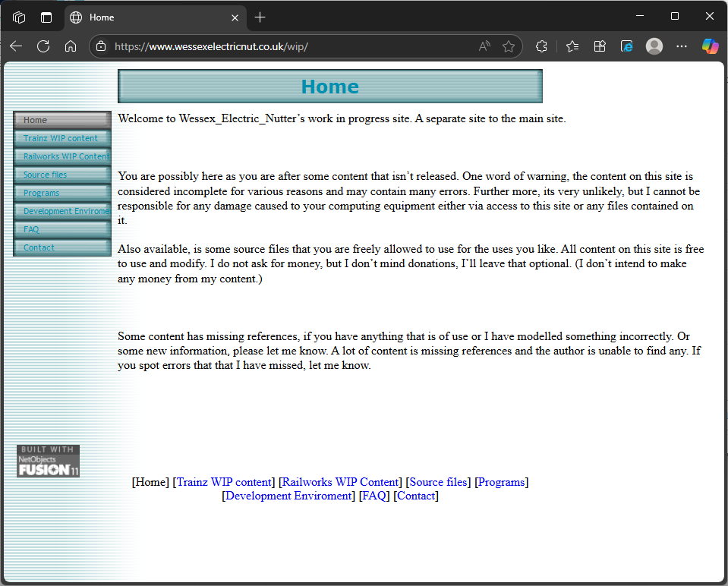
Task: Open Trainz WIP content in sidebar navigation
Action: click(62, 138)
